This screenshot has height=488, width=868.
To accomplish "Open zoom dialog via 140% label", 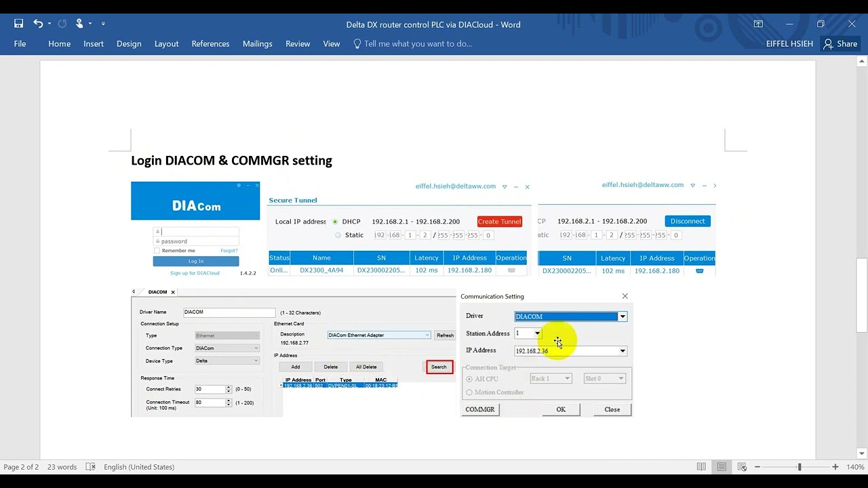I will pos(855,467).
